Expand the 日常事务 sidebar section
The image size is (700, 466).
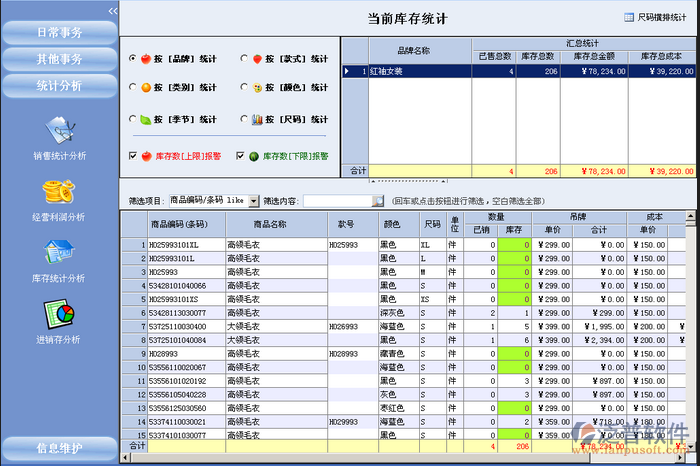tap(59, 32)
